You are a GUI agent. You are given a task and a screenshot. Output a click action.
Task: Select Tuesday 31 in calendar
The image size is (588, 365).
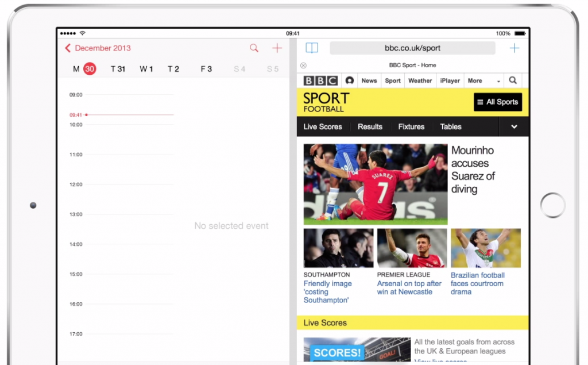[x=117, y=69]
